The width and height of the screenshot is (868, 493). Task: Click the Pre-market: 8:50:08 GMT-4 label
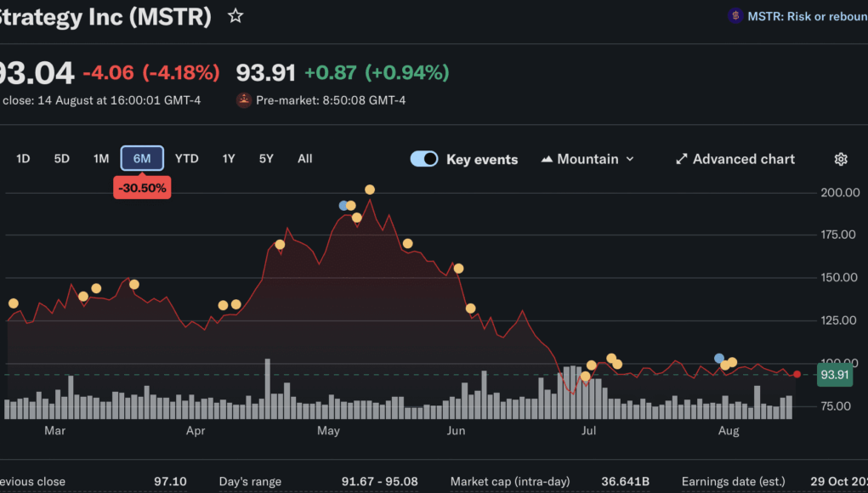click(331, 100)
